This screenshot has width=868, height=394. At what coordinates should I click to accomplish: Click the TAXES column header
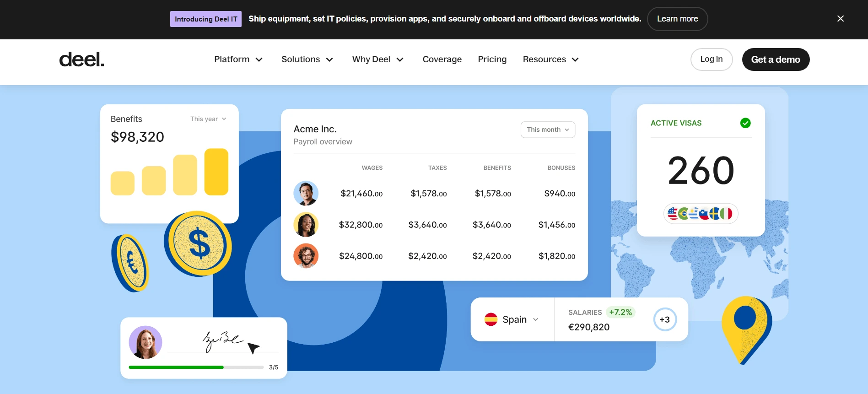coord(437,168)
